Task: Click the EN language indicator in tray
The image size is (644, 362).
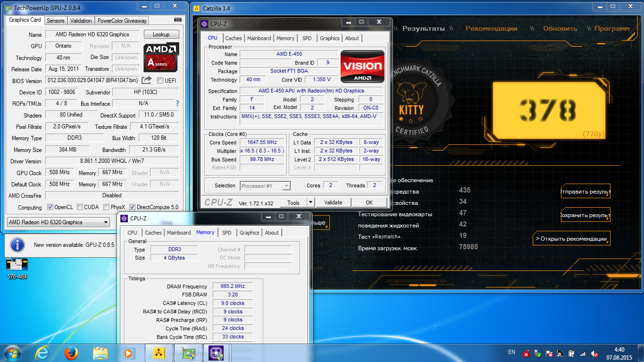Action: coord(511,352)
